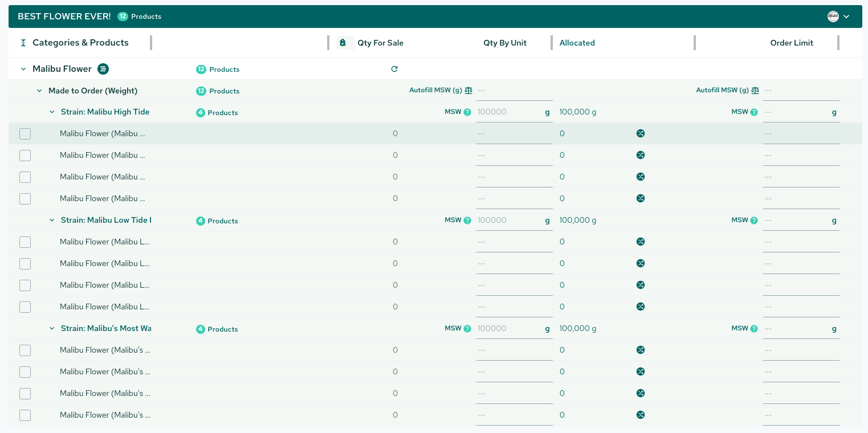Check the fourth product under Strain: Malibu Low Tide
868x433 pixels.
tap(25, 307)
